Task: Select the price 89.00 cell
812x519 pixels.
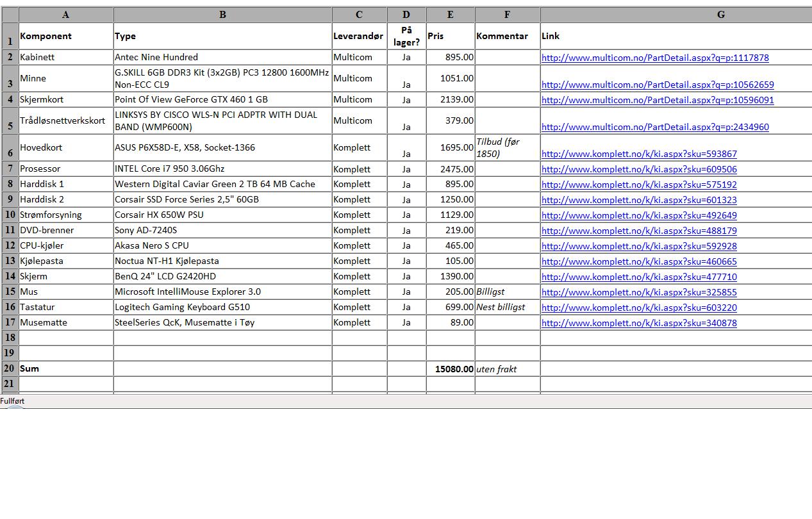Action: [x=451, y=322]
